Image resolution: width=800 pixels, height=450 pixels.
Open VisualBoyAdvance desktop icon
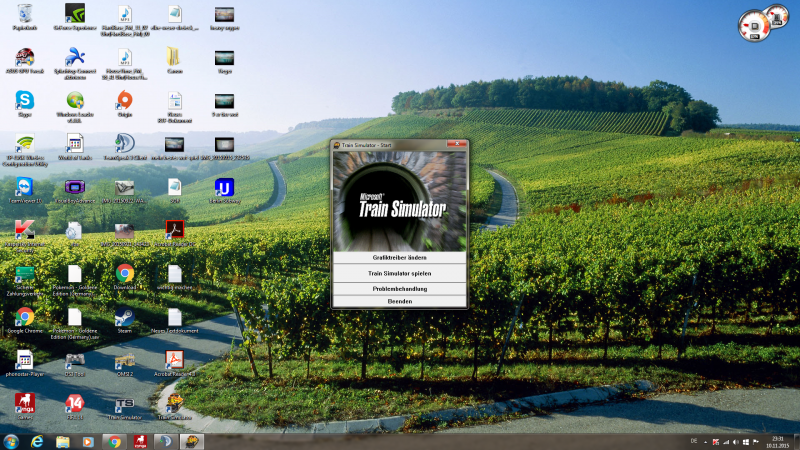(x=74, y=191)
